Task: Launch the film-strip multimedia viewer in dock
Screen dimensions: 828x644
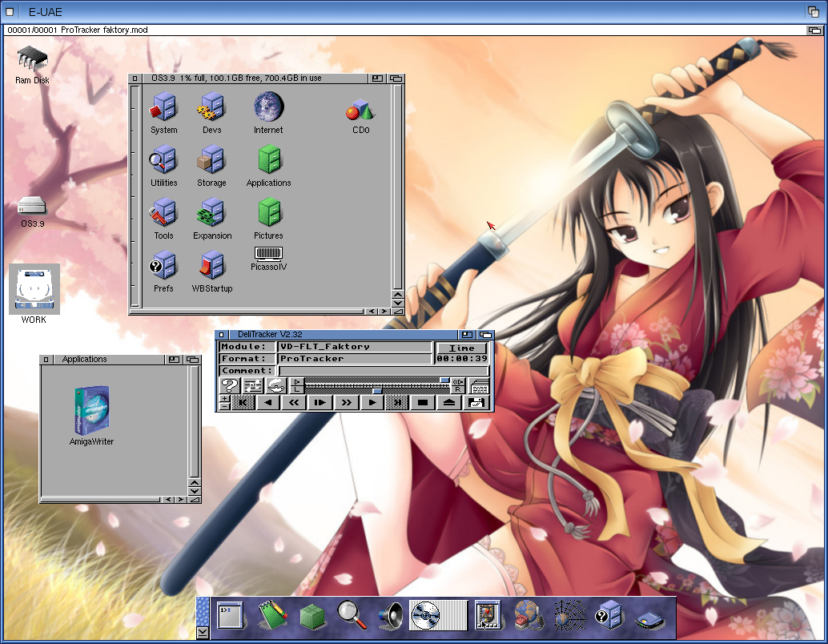Action: coord(488,615)
